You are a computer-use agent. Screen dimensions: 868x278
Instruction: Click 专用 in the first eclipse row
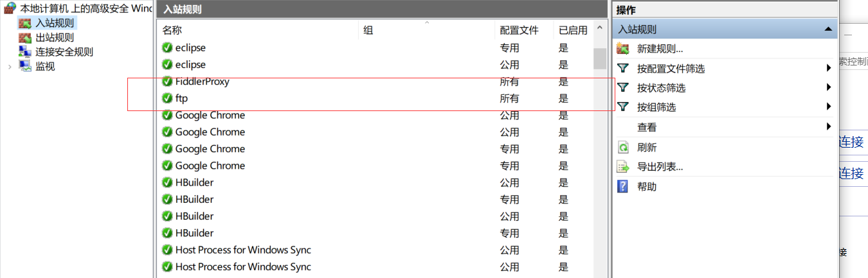point(509,48)
